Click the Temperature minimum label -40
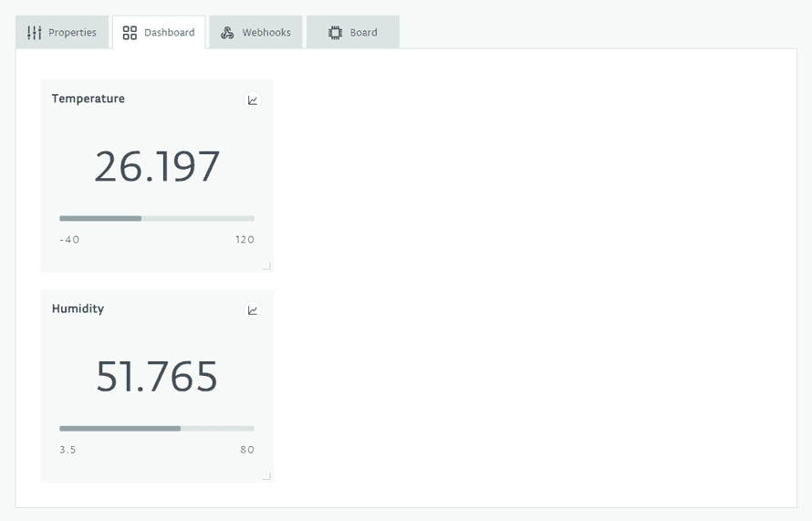This screenshot has height=521, width=812. [x=69, y=240]
